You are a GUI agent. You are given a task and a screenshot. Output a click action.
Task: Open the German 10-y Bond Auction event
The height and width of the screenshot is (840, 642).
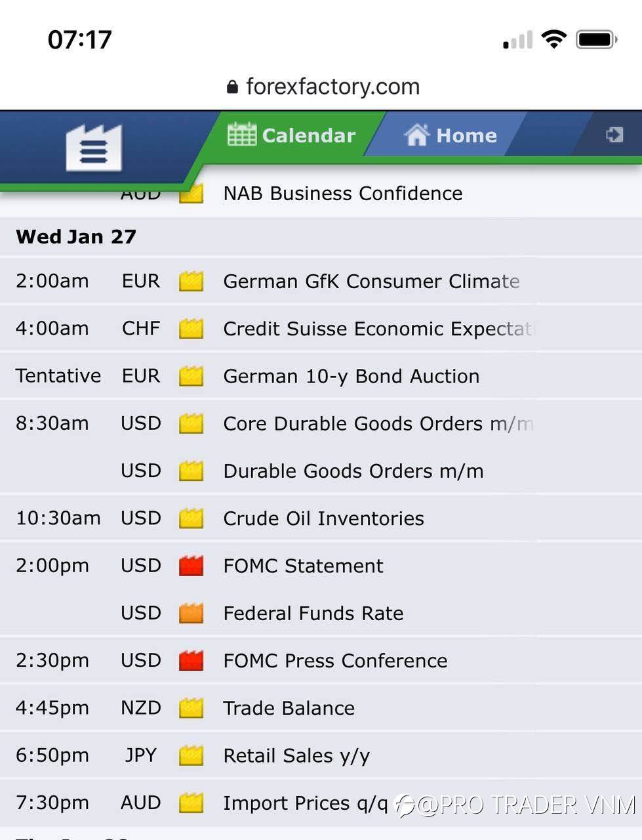point(351,376)
